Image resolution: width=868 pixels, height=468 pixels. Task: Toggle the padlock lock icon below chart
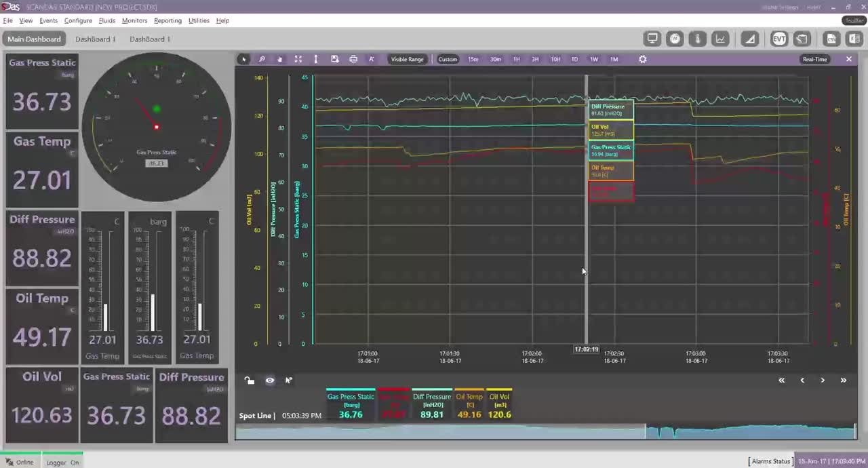(250, 381)
